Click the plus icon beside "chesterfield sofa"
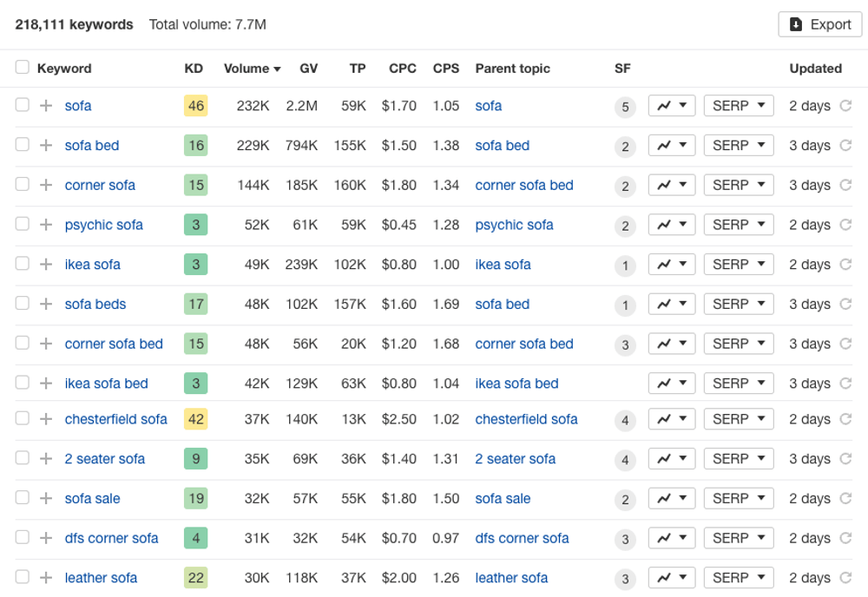868x597 pixels. pyautogui.click(x=46, y=418)
